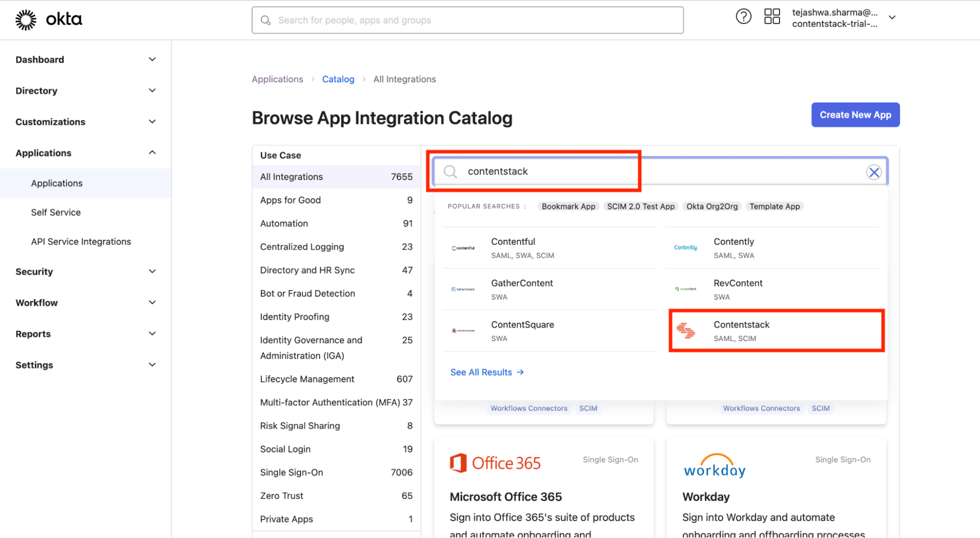The height and width of the screenshot is (538, 980).
Task: Filter by Risk Signal Sharing
Action: (x=336, y=426)
